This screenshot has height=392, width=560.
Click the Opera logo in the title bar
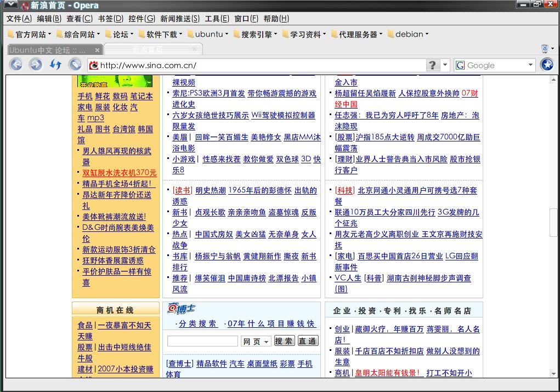tap(25, 5)
